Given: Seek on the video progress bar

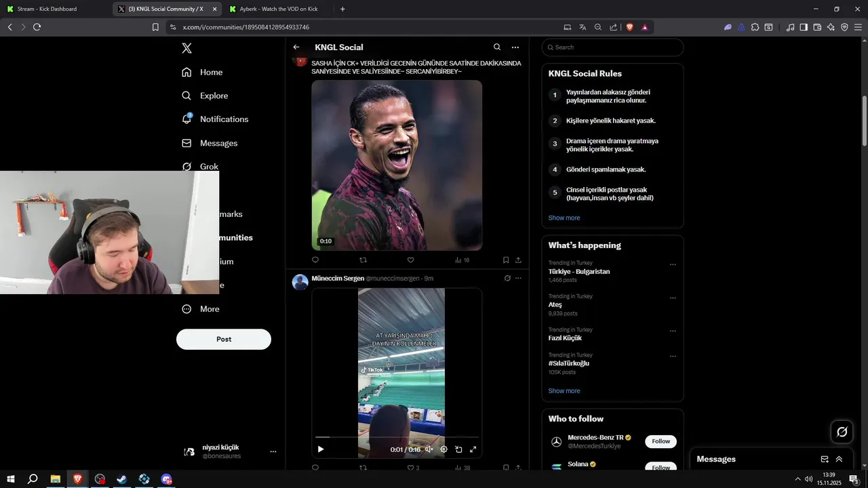Looking at the screenshot, I should (x=397, y=438).
